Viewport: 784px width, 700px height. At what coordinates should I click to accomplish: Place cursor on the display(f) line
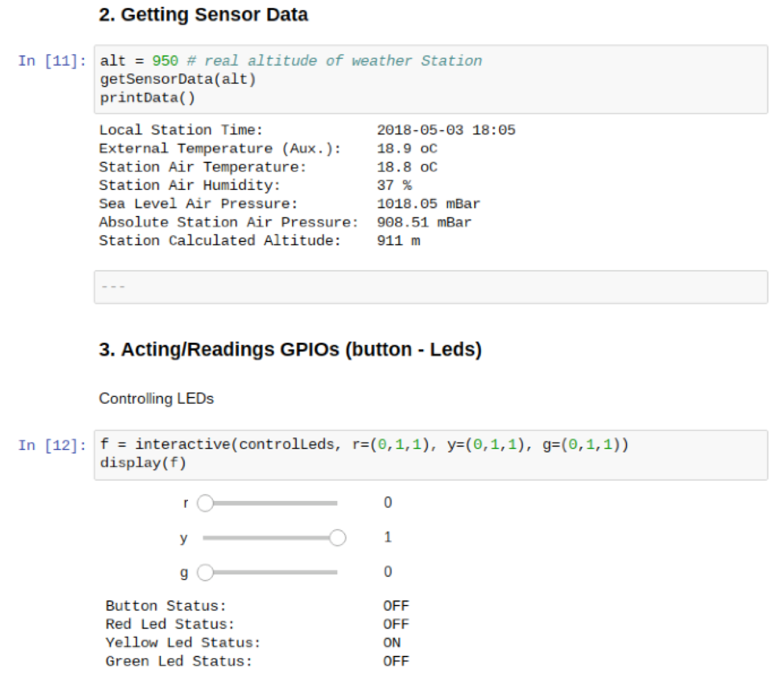143,463
